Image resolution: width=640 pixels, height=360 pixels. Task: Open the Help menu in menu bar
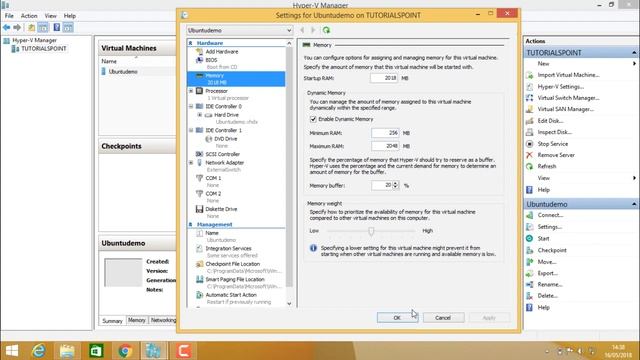[70, 16]
